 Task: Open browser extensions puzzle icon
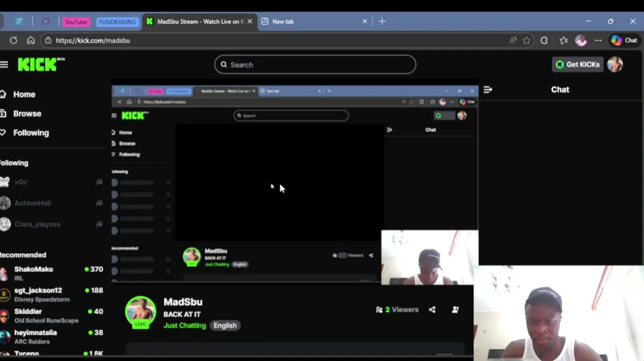[544, 40]
